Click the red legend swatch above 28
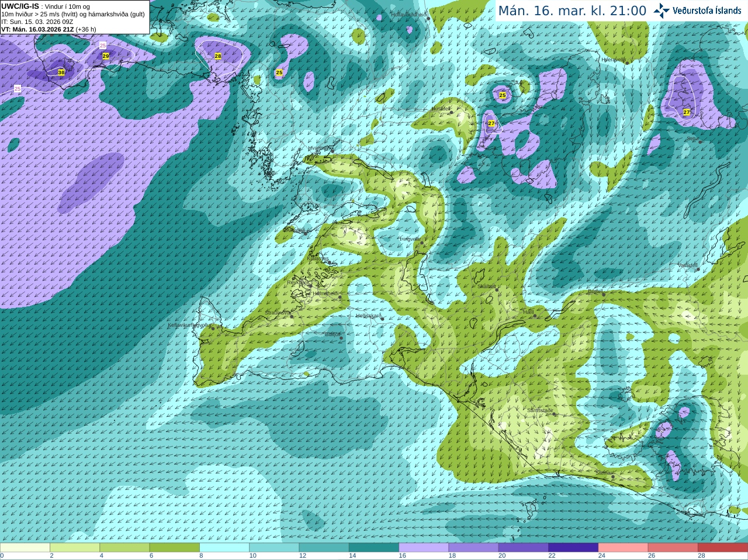This screenshot has height=560, width=748. 723,547
